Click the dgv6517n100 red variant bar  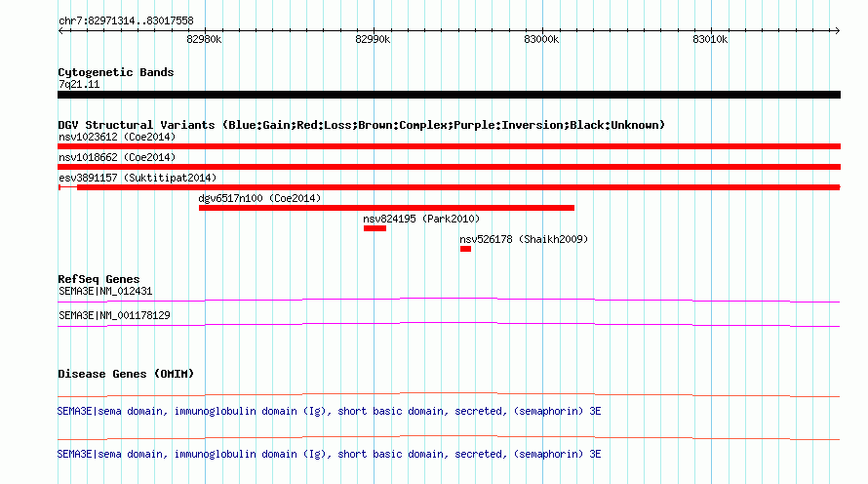coord(386,208)
